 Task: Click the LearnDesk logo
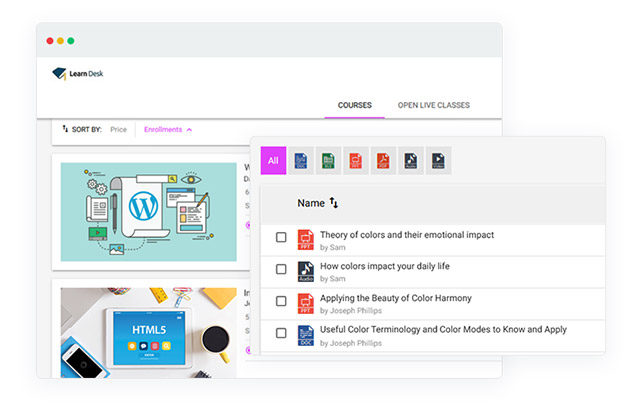point(78,74)
